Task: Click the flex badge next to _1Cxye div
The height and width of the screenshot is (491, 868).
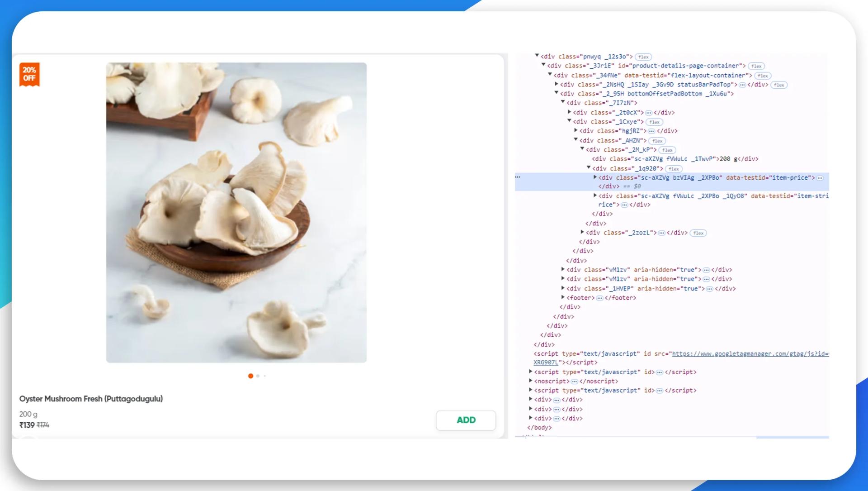Action: 654,122
